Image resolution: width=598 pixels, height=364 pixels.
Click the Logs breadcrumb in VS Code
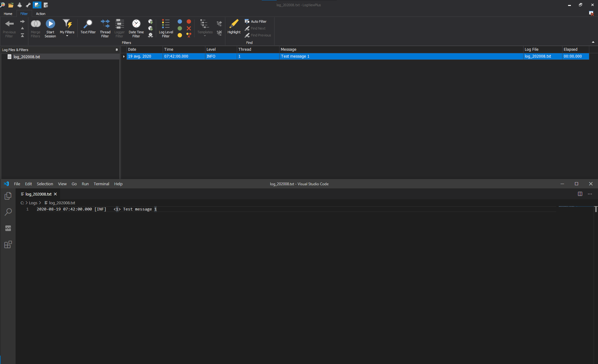point(33,203)
